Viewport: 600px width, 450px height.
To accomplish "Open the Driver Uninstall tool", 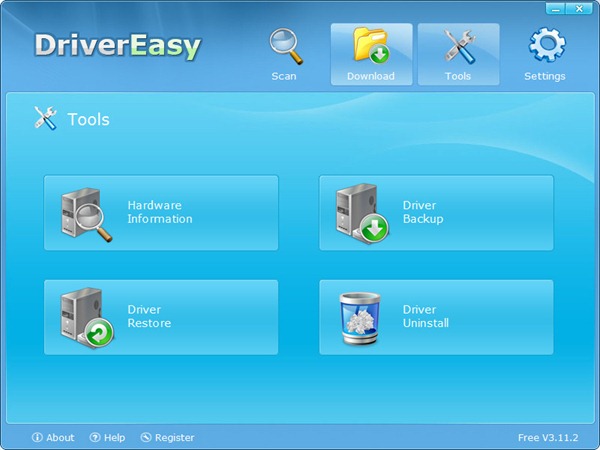I will [x=436, y=317].
